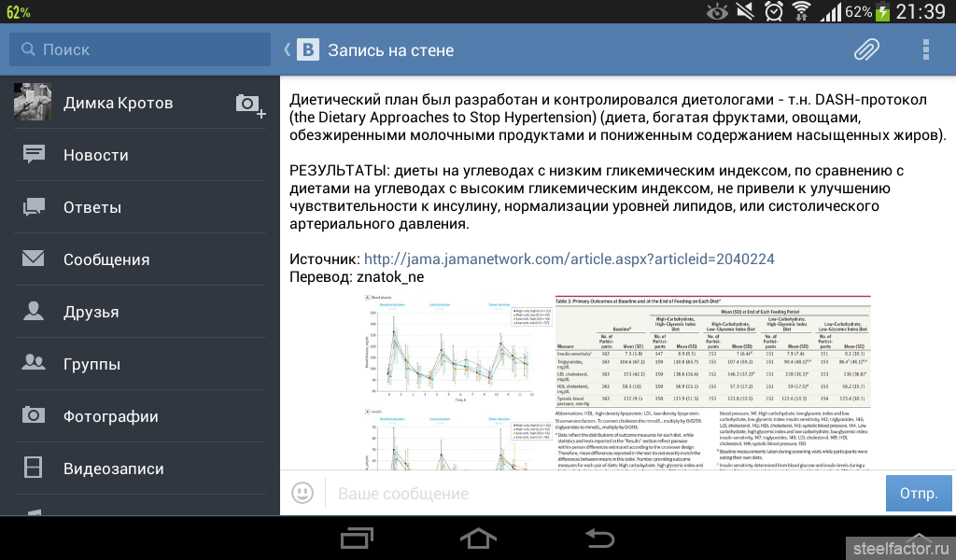Tap the camera add-photo icon
Image resolution: width=956 pixels, height=560 pixels.
pyautogui.click(x=248, y=105)
